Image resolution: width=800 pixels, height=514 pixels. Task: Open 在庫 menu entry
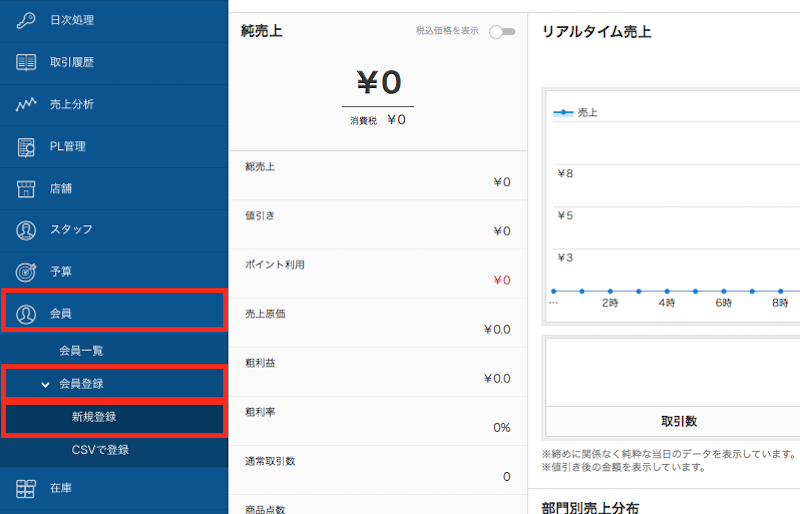tap(114, 488)
